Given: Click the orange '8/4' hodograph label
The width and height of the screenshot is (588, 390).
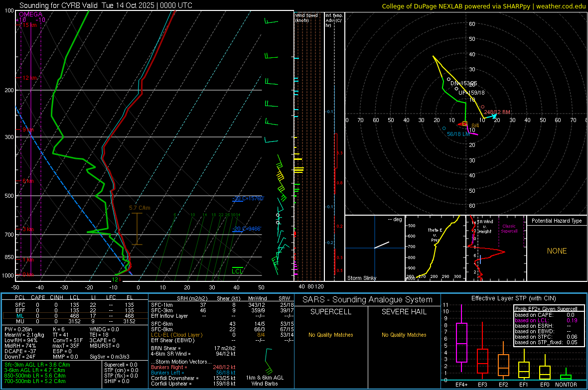Looking at the screenshot, I should click(x=475, y=126).
